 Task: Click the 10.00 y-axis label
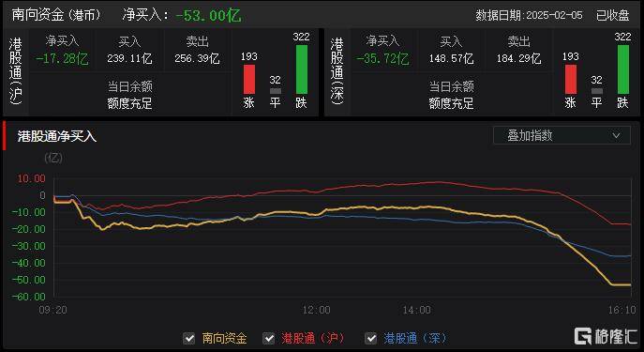click(31, 178)
